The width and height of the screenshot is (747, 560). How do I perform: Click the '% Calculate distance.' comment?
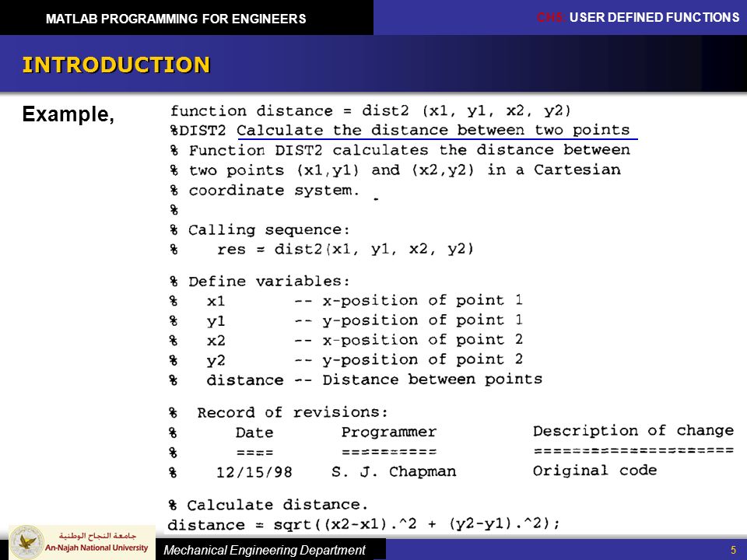268,505
